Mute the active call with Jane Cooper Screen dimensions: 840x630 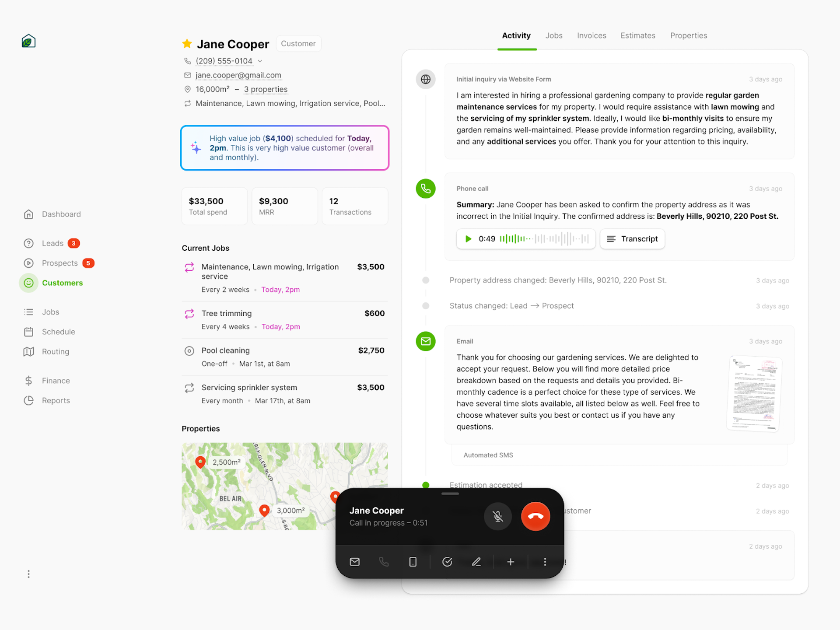coord(499,516)
